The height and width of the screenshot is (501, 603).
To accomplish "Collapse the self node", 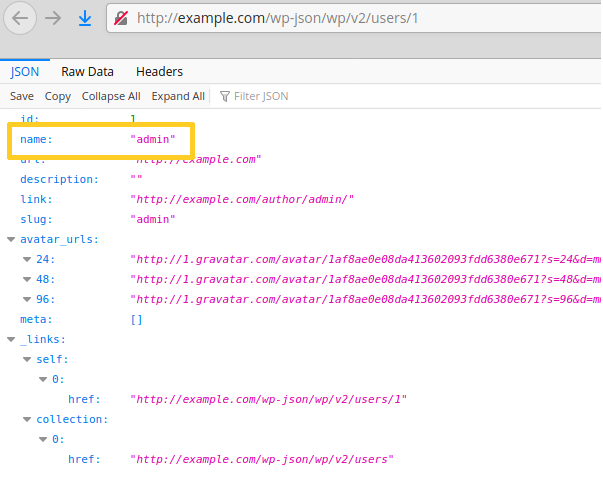I will pyautogui.click(x=27, y=360).
